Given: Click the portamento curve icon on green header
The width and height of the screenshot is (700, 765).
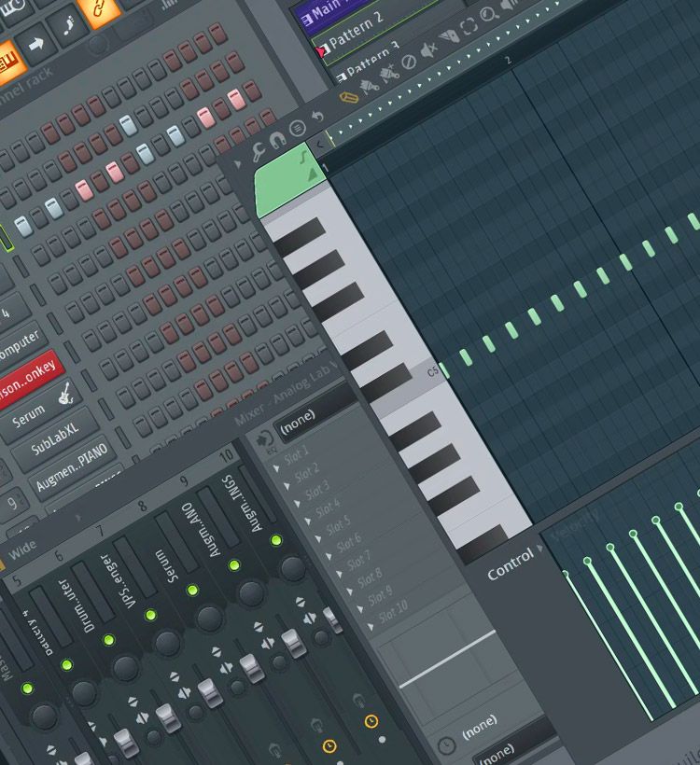Looking at the screenshot, I should [302, 157].
